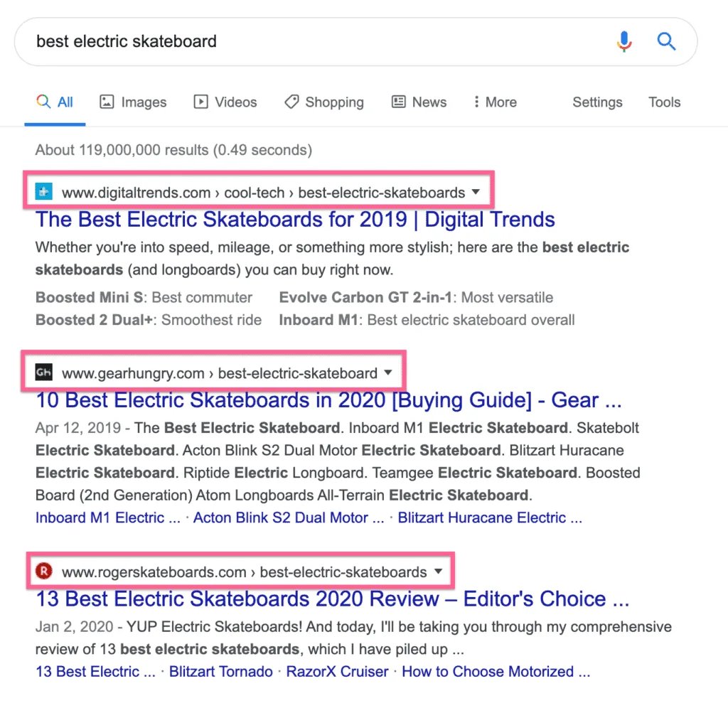Image resolution: width=728 pixels, height=713 pixels.
Task: Click the blue magnifying glass search button
Action: (666, 42)
